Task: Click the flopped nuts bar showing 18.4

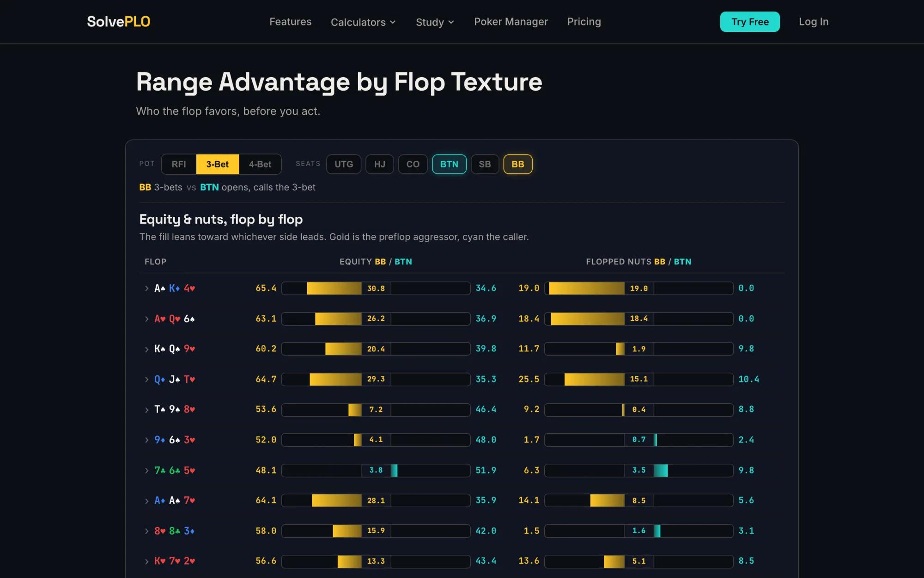Action: pos(639,319)
